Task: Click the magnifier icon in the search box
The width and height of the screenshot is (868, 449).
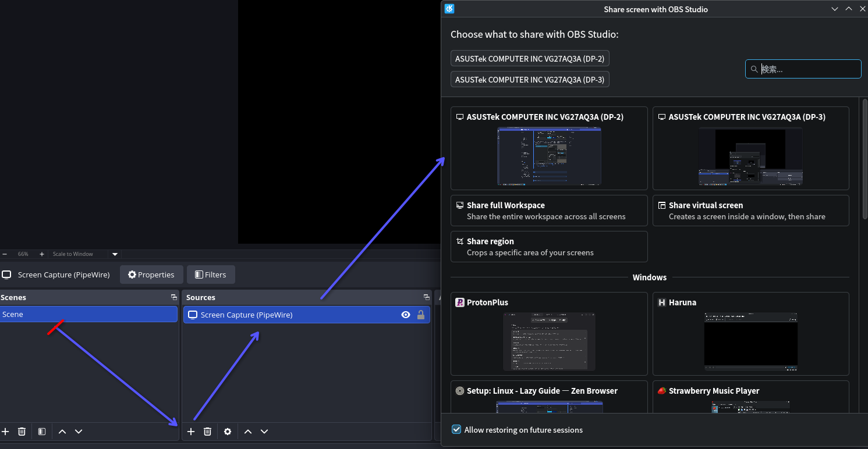Action: [754, 69]
